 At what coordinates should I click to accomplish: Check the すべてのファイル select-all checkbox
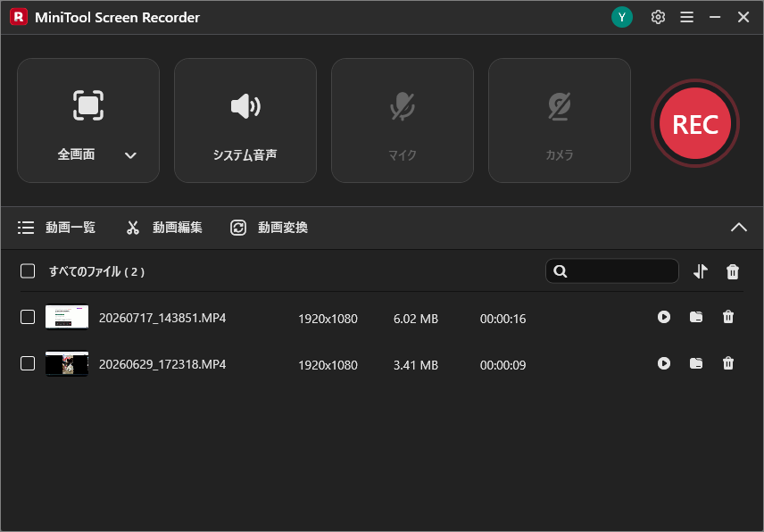point(28,270)
